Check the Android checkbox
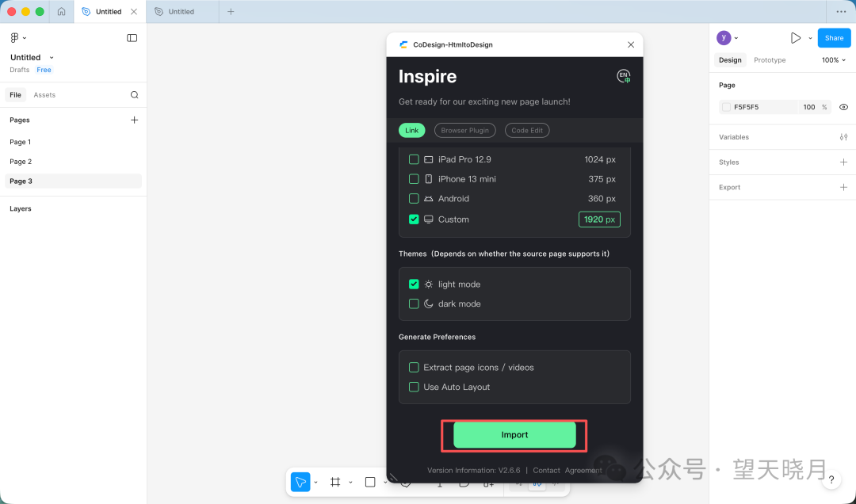The width and height of the screenshot is (856, 504). coord(414,199)
